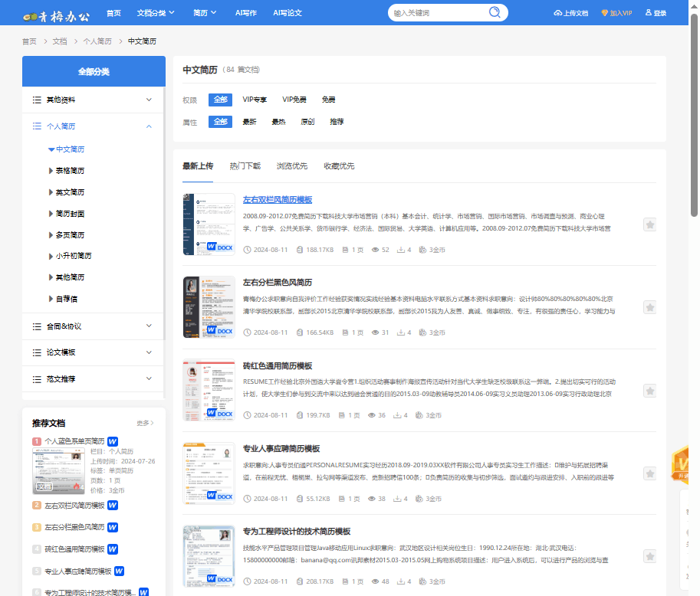This screenshot has width=700, height=596.
Task: Click the search magnifier icon
Action: pos(495,12)
